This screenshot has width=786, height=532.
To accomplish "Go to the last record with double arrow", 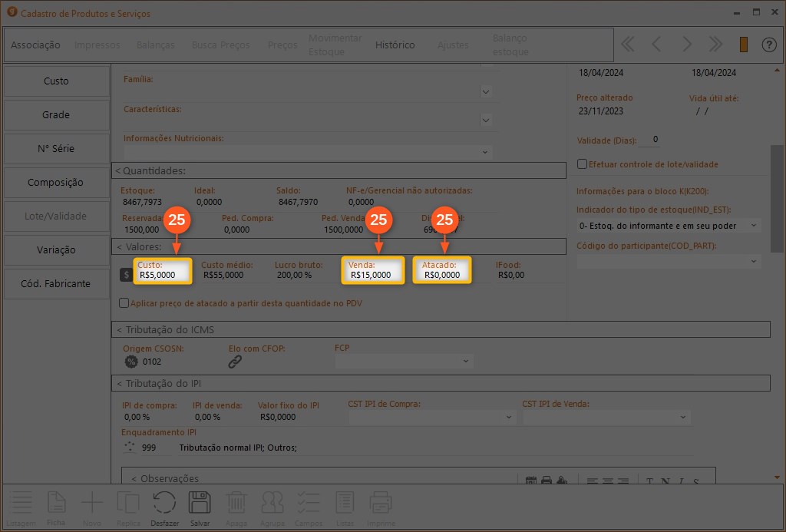I will 716,45.
